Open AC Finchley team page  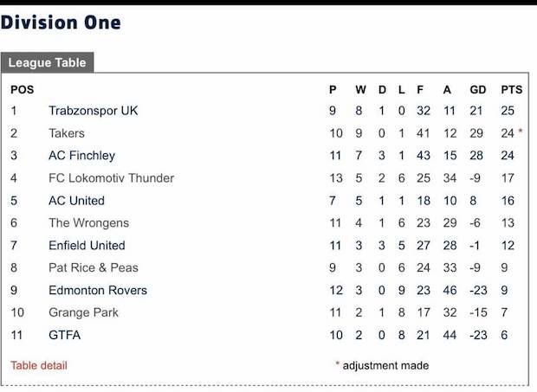(82, 155)
